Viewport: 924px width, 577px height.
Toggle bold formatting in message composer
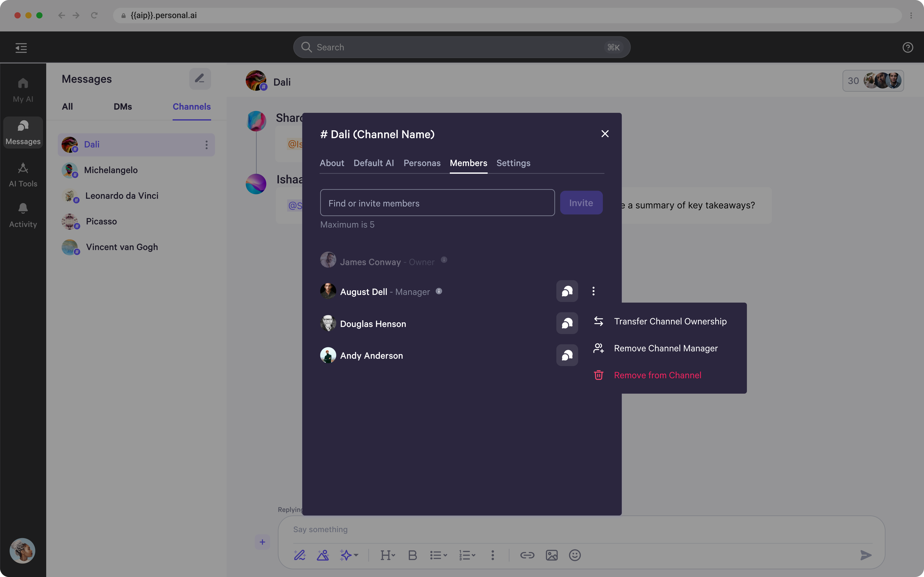(x=412, y=555)
